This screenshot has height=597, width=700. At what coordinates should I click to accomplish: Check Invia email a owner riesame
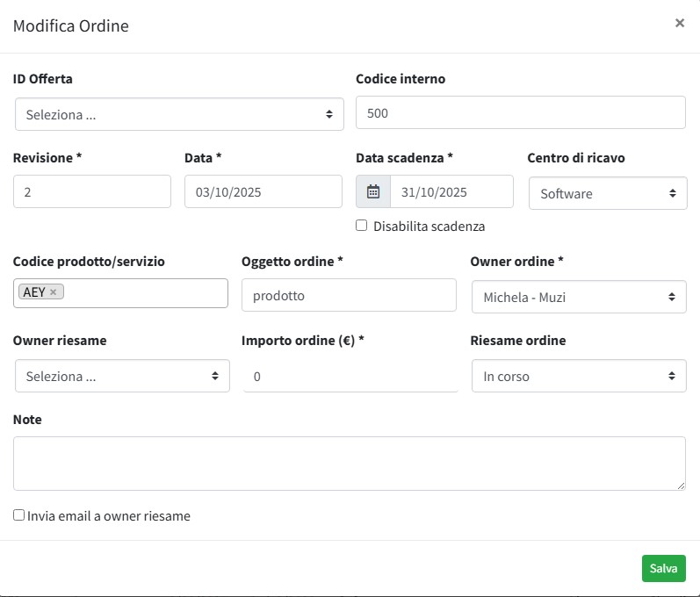[18, 515]
